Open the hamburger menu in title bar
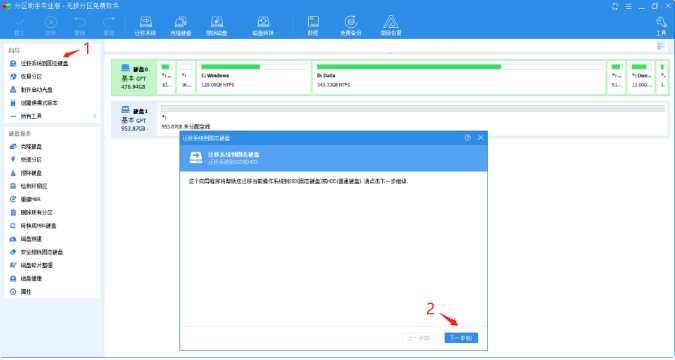Screen dimensions: 675x360 pos(629,6)
